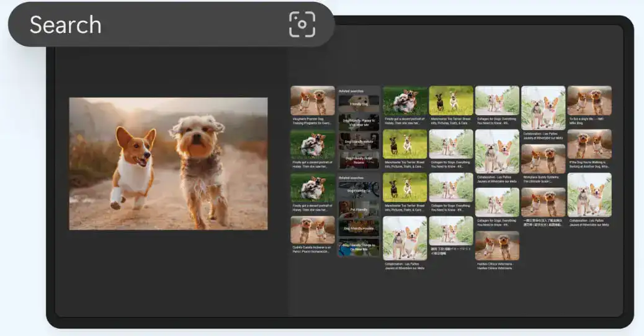The image size is (644, 336).
Task: Open the 'Dog Friendly Housing' related search
Action: (x=359, y=229)
